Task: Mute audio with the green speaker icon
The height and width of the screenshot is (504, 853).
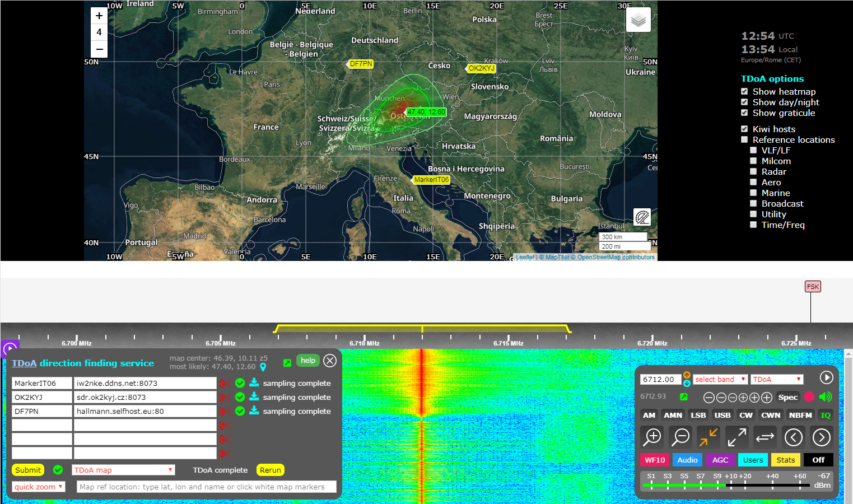Action: tap(826, 396)
